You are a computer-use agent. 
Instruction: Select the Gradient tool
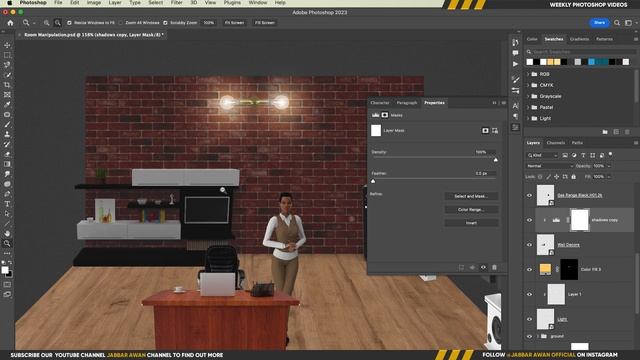(7, 164)
